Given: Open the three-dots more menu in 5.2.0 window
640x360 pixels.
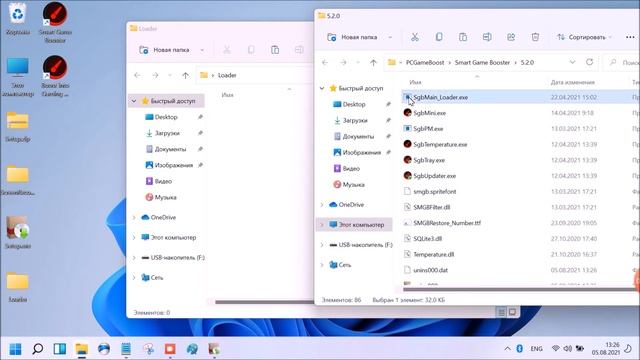Looking at the screenshot, I should click(630, 37).
